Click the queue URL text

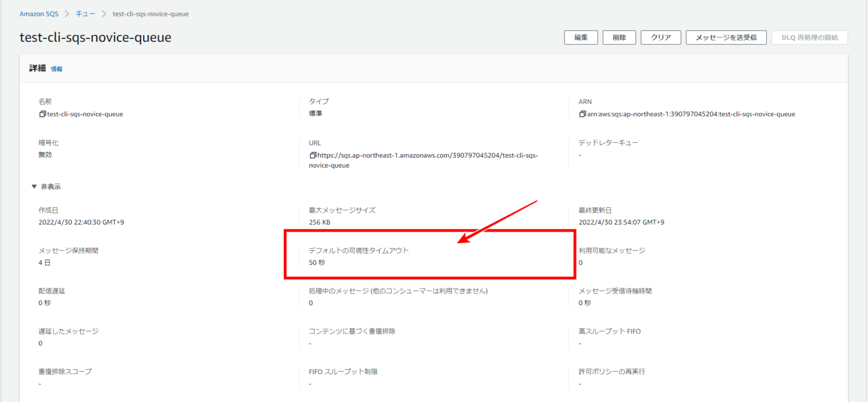click(427, 155)
